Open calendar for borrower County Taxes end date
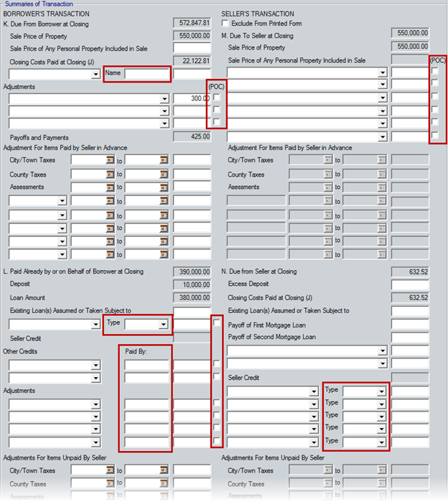This screenshot has width=448, height=502. [x=164, y=174]
